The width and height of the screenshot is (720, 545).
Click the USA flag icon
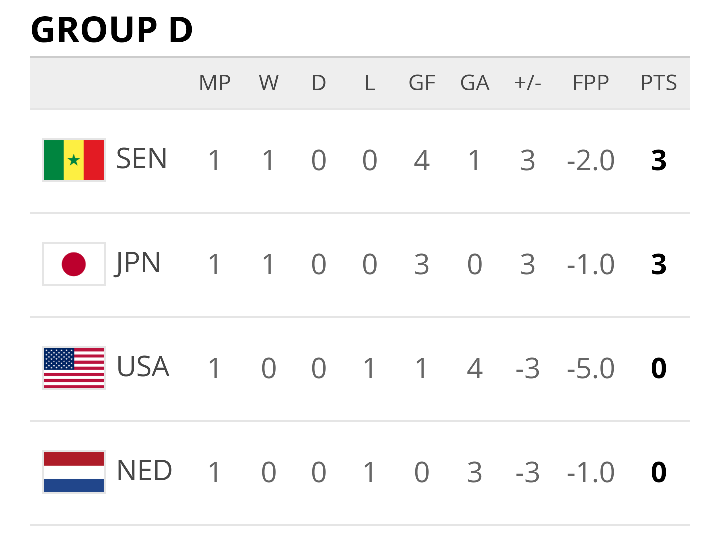[x=74, y=368]
